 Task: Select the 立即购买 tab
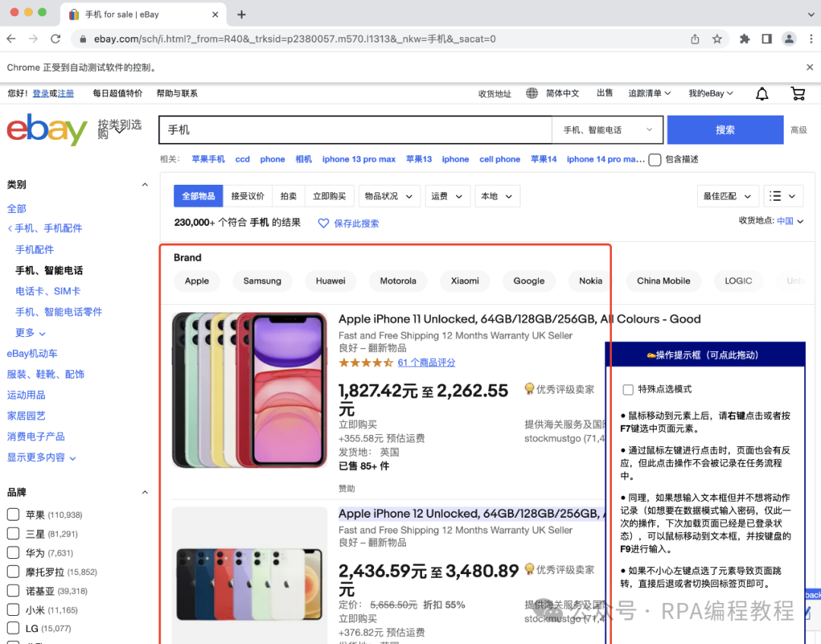(329, 196)
